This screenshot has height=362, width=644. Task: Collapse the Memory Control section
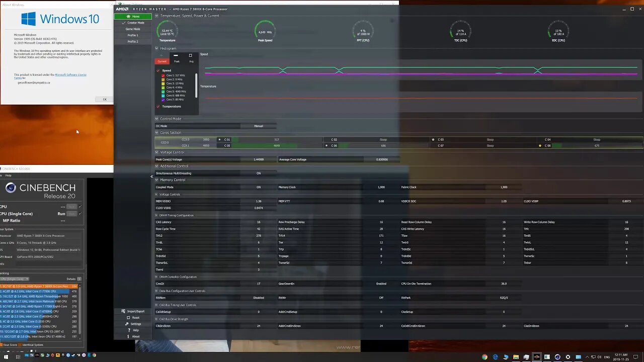[157, 179]
